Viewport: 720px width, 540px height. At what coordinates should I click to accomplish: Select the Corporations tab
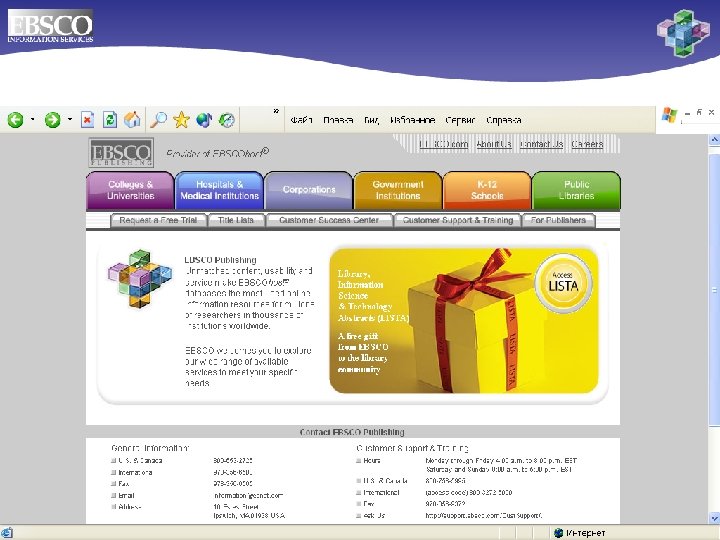click(309, 190)
